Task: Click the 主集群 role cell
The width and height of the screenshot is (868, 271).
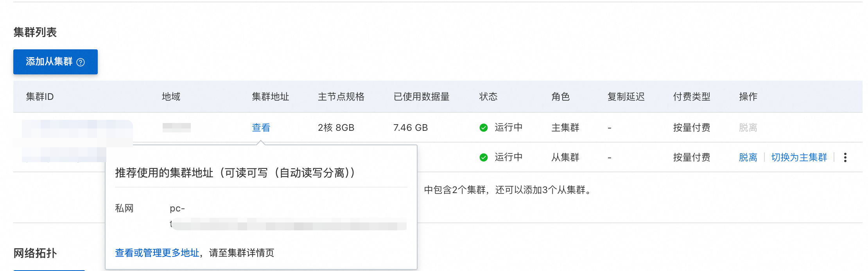Action: pyautogui.click(x=565, y=128)
